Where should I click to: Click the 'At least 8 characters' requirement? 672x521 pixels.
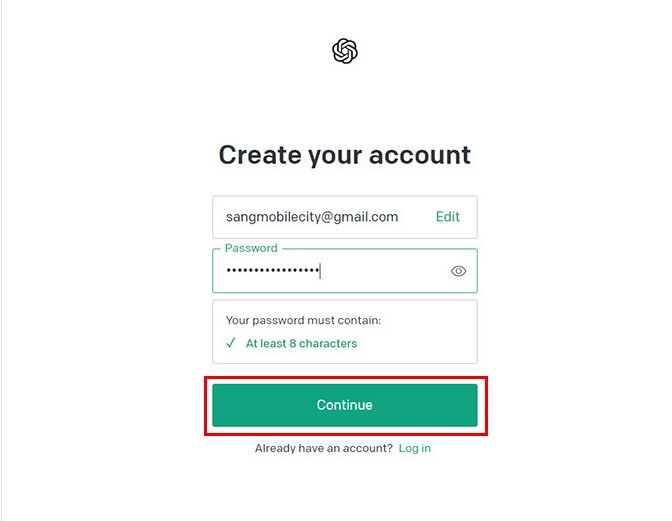pos(301,343)
